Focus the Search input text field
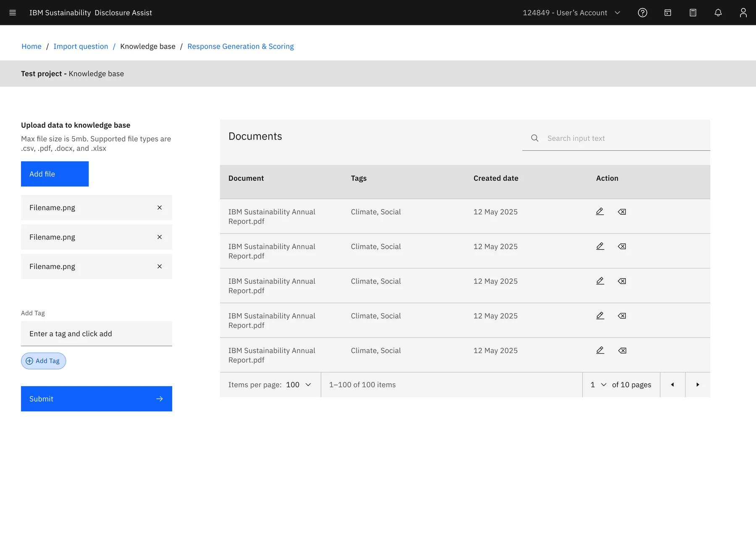Image resolution: width=756 pixels, height=538 pixels. coord(616,138)
